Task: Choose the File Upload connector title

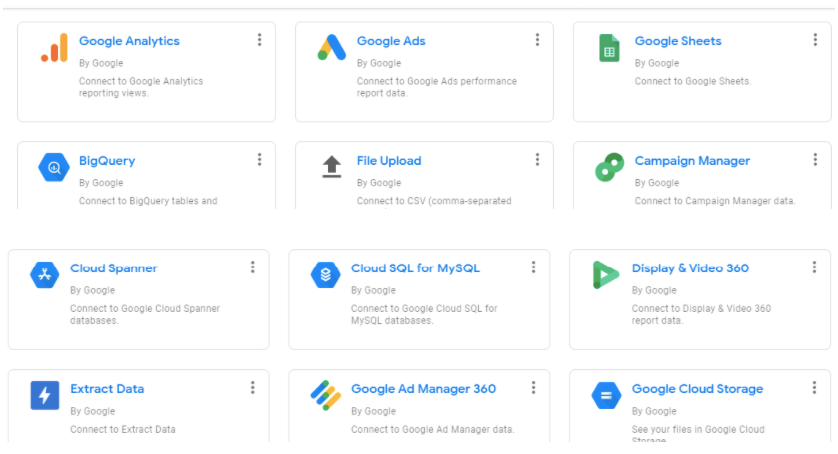Action: (389, 161)
